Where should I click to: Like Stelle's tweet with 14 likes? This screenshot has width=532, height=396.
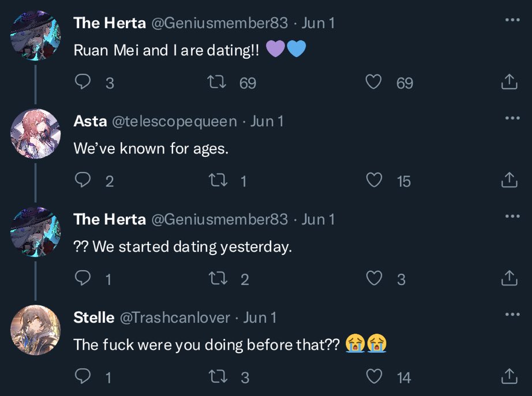(374, 377)
